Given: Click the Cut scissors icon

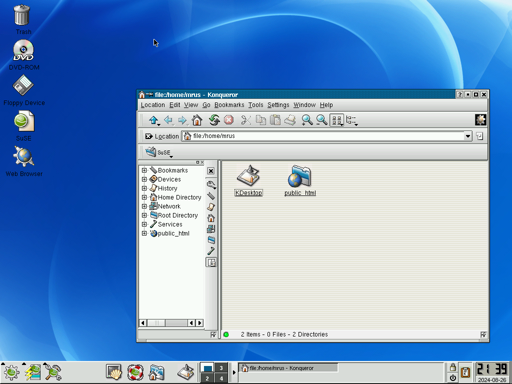Looking at the screenshot, I should [246, 120].
